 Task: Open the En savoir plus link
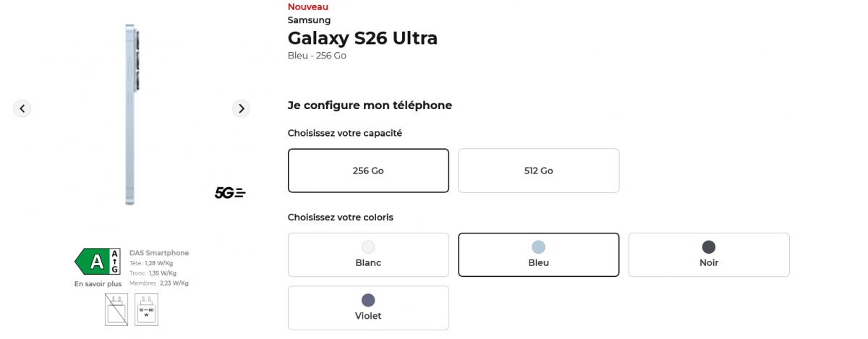point(98,284)
